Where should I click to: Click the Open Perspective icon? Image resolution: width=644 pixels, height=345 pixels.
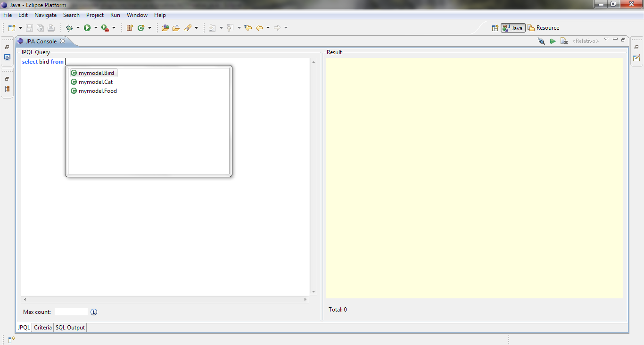pos(495,28)
